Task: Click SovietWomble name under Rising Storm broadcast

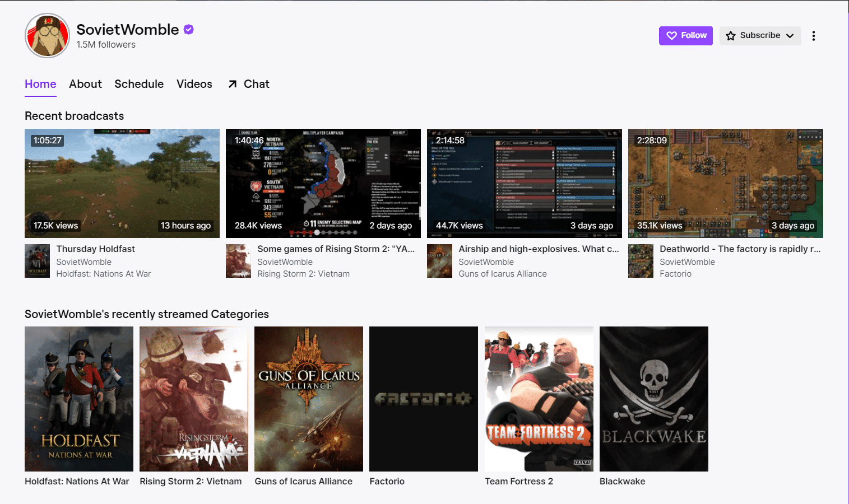Action: (x=285, y=262)
